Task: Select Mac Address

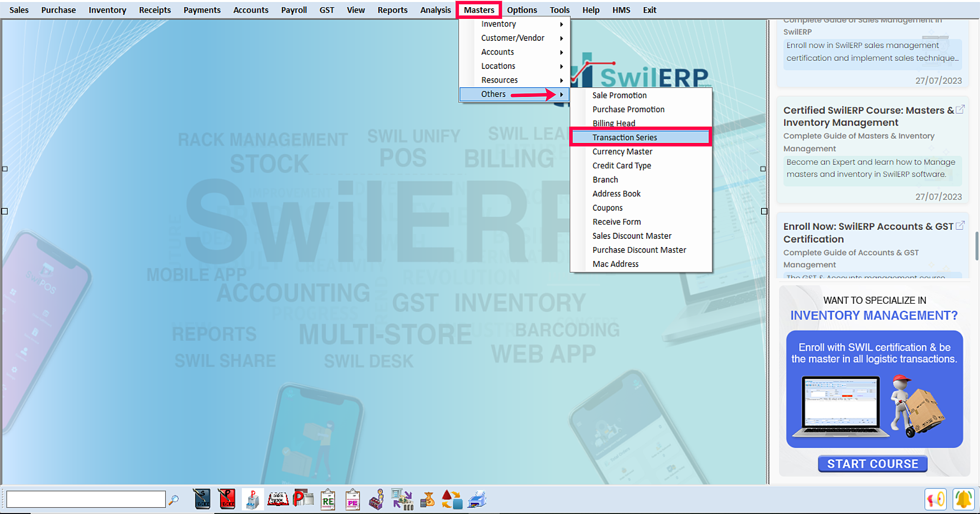Action: (641, 264)
